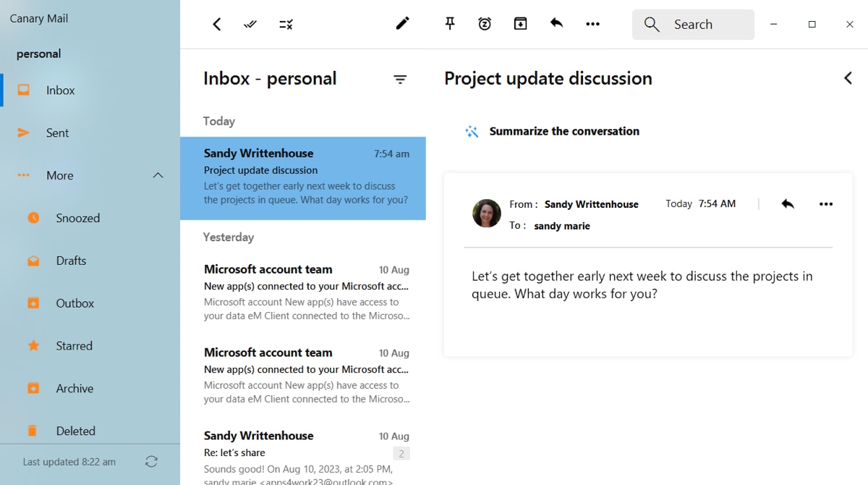Open the more options menu in email header

(x=825, y=203)
